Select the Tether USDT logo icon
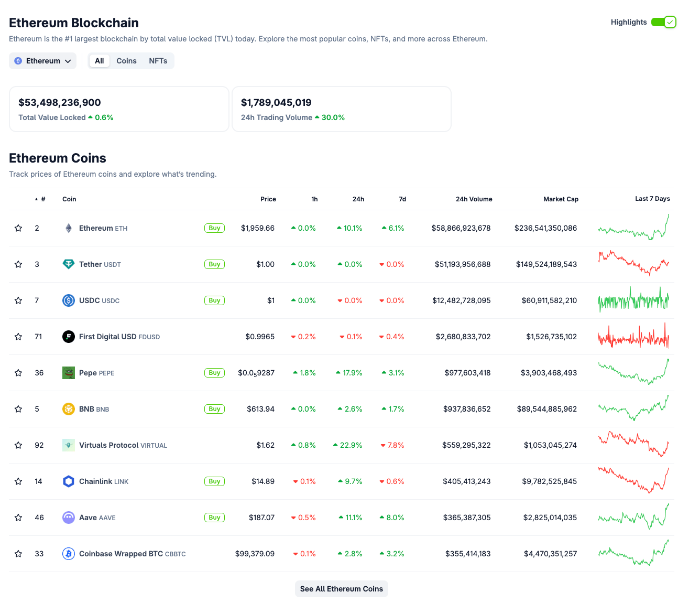Screen dimensions: 700x603 click(69, 264)
